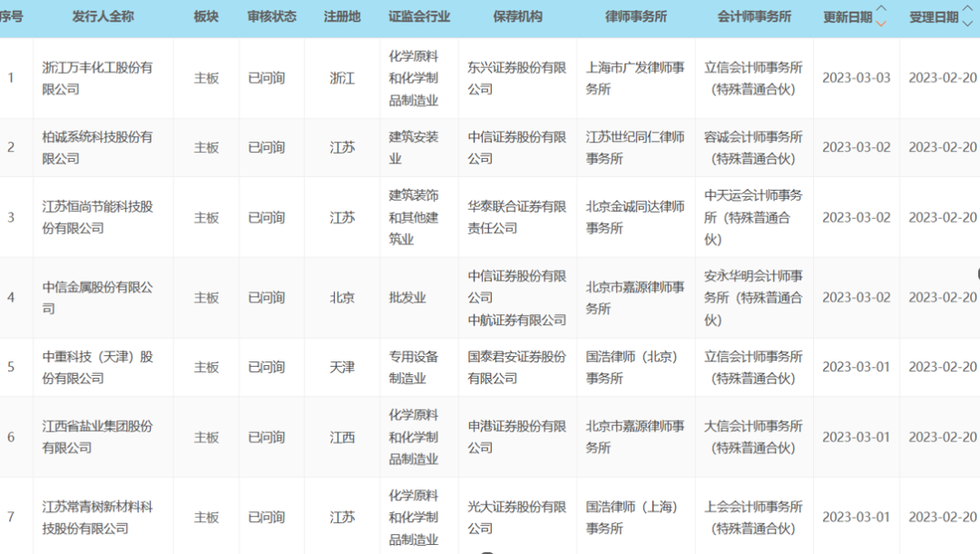Click 2023-03-03 update date in row 1
The width and height of the screenshot is (980, 554).
point(856,78)
